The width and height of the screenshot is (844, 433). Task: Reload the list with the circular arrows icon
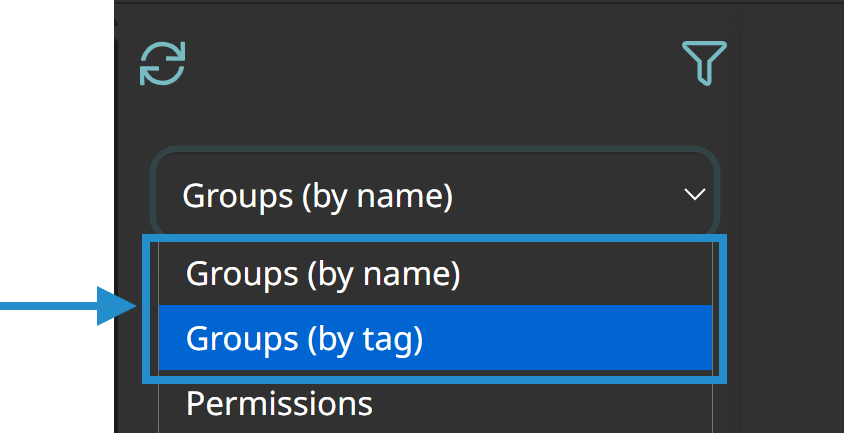pos(163,64)
